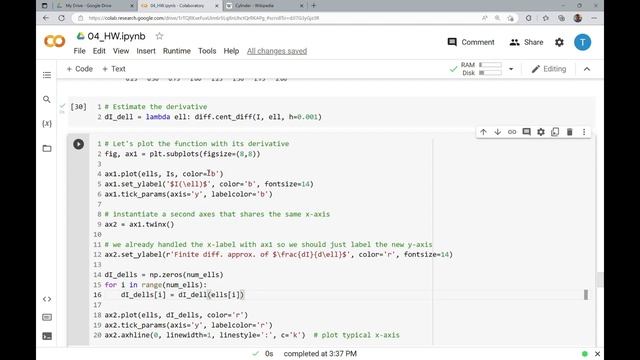Screen dimensions: 640x360
Task: Mirror cell in tab
Action: coord(555,132)
